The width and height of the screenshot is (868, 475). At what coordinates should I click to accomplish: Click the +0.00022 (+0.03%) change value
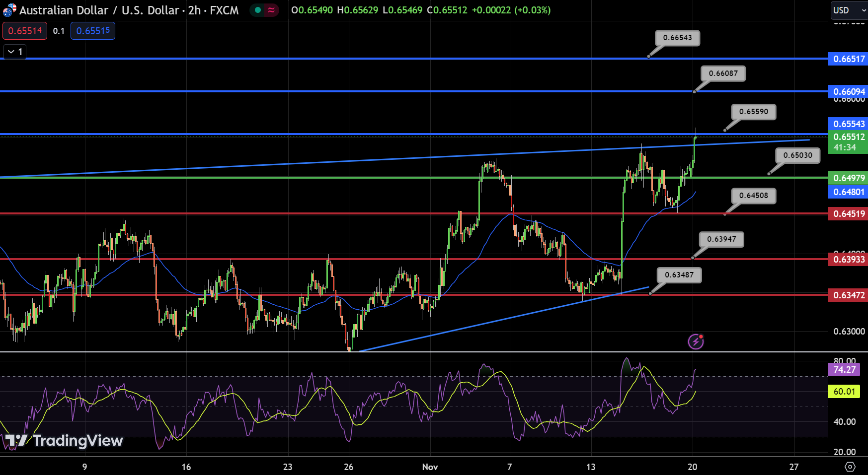tap(511, 10)
